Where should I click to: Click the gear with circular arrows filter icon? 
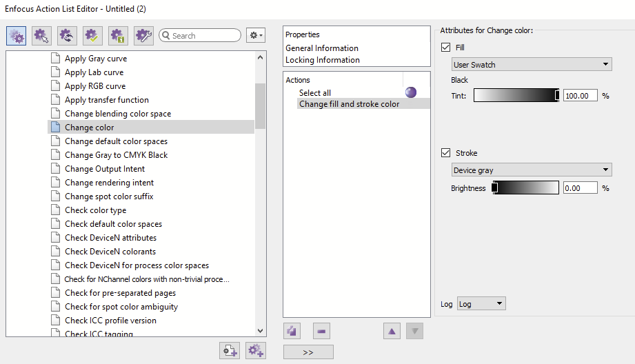(x=67, y=36)
